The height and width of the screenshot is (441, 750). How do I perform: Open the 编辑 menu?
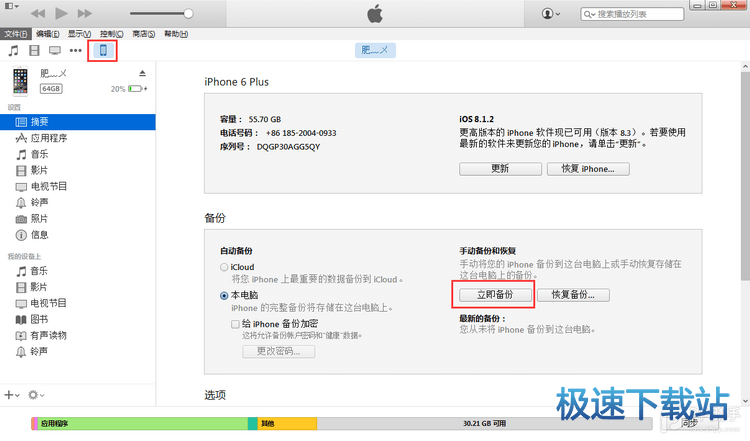47,34
